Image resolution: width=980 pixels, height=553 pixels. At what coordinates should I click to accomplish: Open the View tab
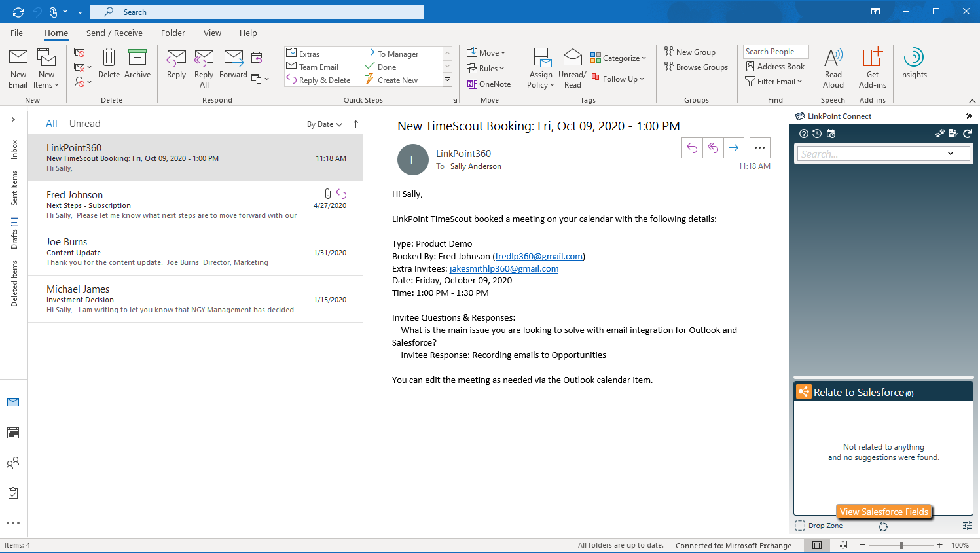pyautogui.click(x=212, y=33)
